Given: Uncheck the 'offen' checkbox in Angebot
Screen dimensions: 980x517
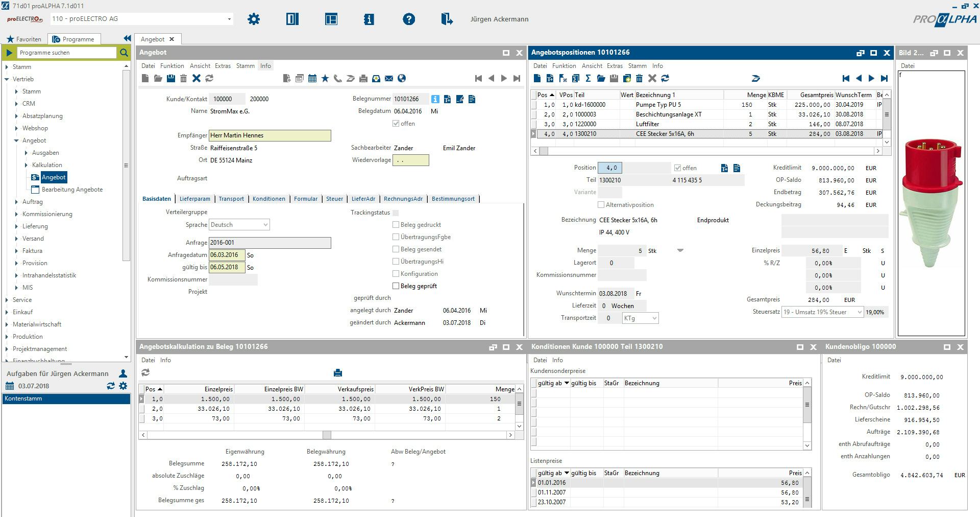Looking at the screenshot, I should click(x=396, y=123).
